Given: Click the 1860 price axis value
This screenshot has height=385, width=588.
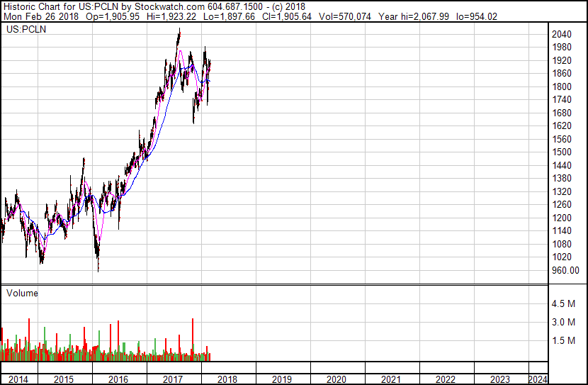Looking at the screenshot, I should click(562, 74).
